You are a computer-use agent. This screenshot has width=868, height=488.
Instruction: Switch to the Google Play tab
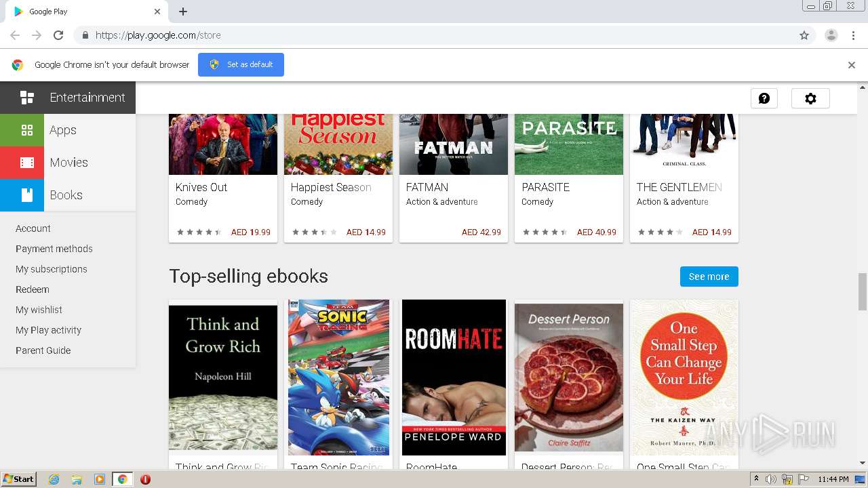click(81, 12)
